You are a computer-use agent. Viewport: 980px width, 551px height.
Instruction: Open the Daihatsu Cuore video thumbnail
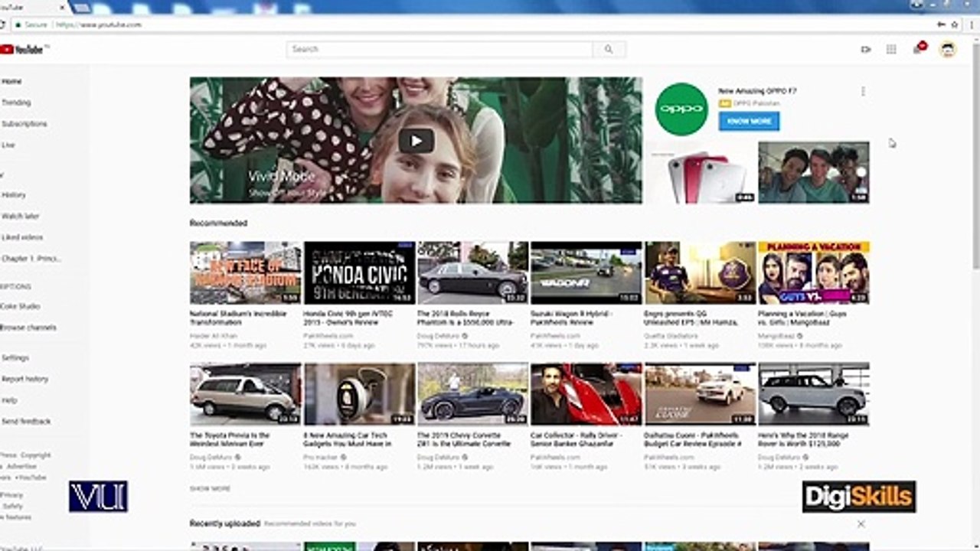(700, 394)
